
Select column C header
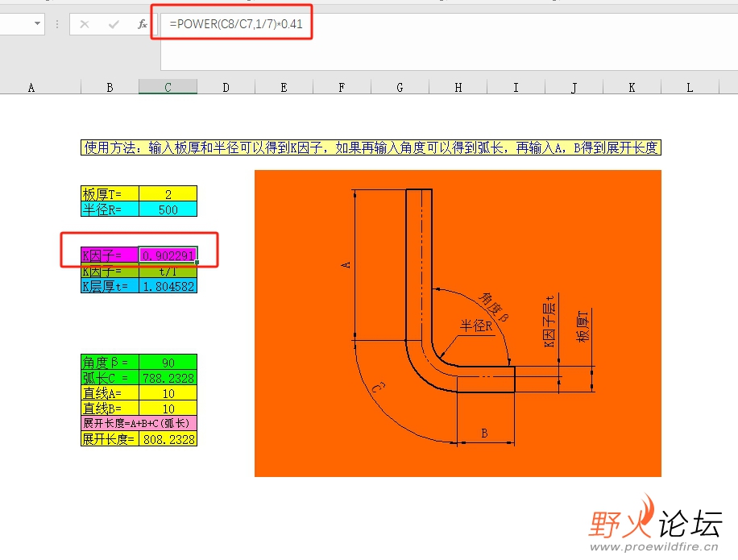[168, 87]
